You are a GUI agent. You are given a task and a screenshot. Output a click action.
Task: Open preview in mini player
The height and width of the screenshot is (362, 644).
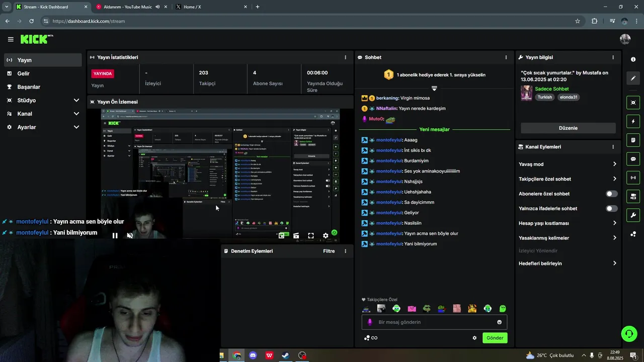coord(282,235)
